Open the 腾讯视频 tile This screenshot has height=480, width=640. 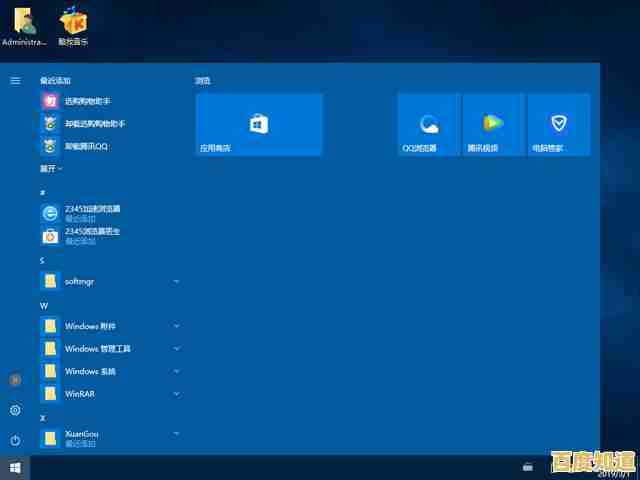click(493, 124)
